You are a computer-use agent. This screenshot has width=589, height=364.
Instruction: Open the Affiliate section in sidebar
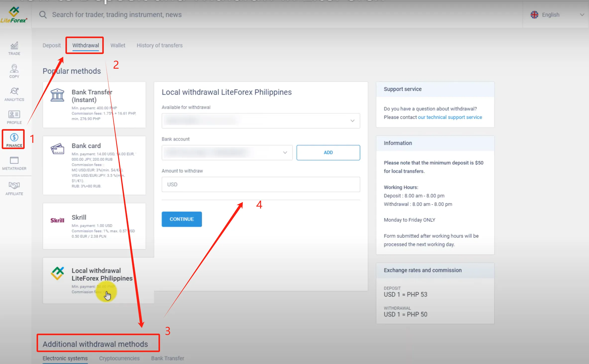pos(14,188)
